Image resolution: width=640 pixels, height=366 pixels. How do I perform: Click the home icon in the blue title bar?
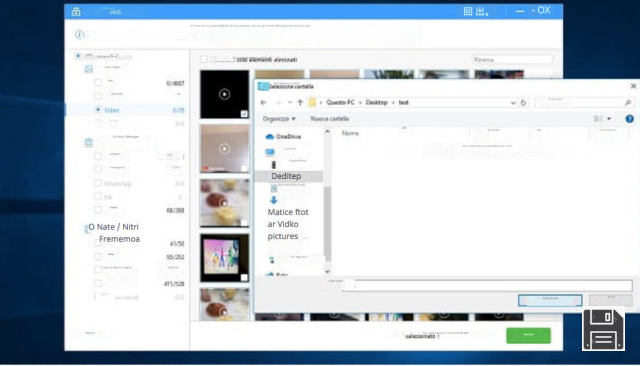pyautogui.click(x=76, y=11)
